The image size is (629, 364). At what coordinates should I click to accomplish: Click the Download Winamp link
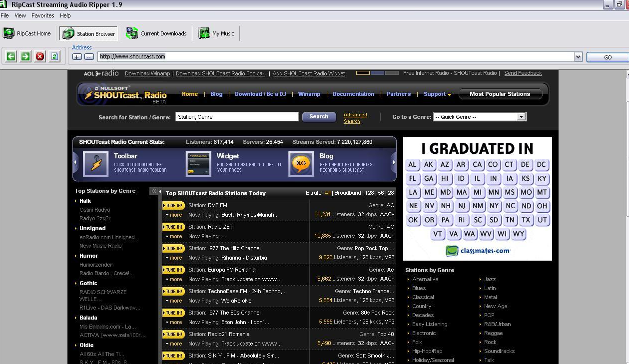(147, 73)
